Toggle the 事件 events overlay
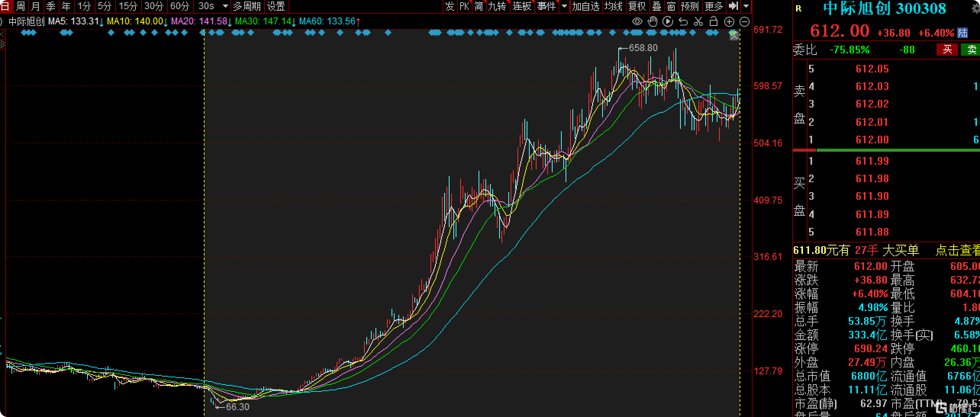The width and height of the screenshot is (980, 417). pyautogui.click(x=546, y=6)
